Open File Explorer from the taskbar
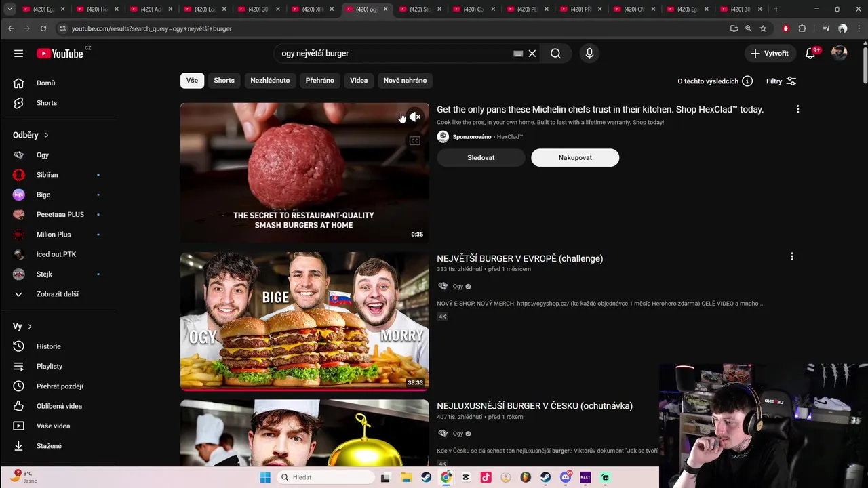 (406, 477)
